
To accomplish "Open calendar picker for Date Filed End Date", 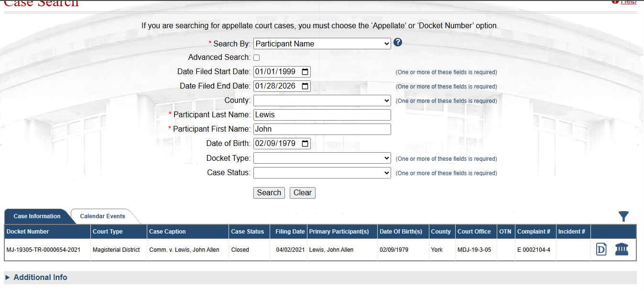I will (305, 86).
